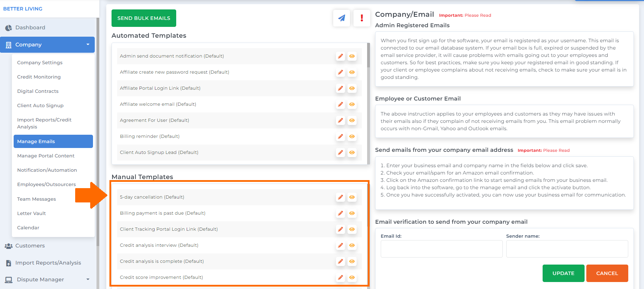Click the Send Bulk Emails button
This screenshot has width=644, height=289.
coord(144,18)
